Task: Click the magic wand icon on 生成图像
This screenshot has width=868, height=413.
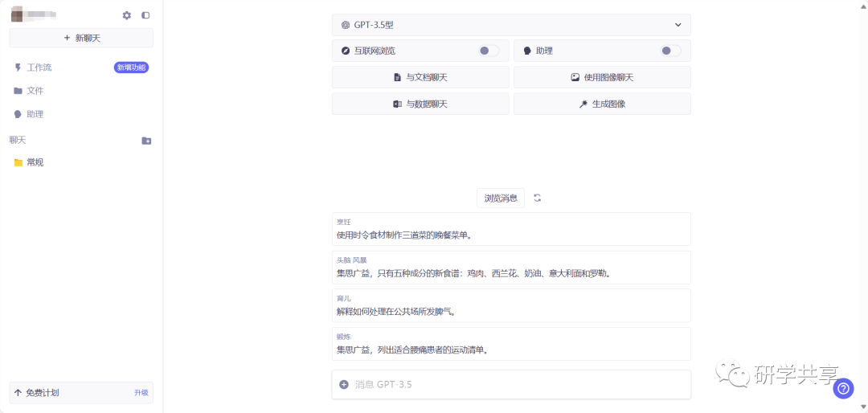Action: [x=583, y=104]
